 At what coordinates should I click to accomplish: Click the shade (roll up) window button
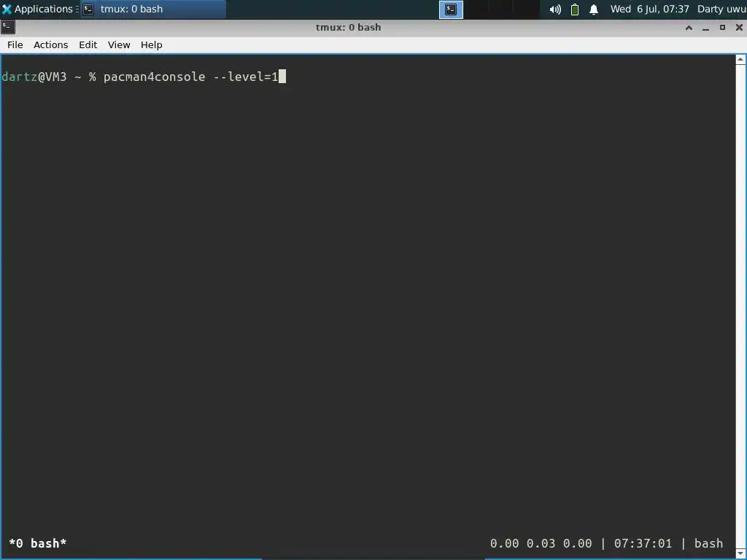[689, 28]
